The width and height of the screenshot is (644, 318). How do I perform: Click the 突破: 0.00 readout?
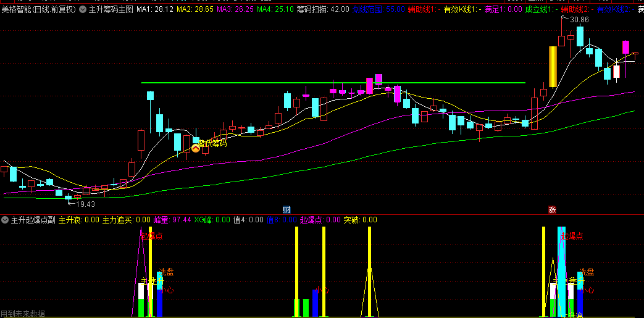click(360, 220)
